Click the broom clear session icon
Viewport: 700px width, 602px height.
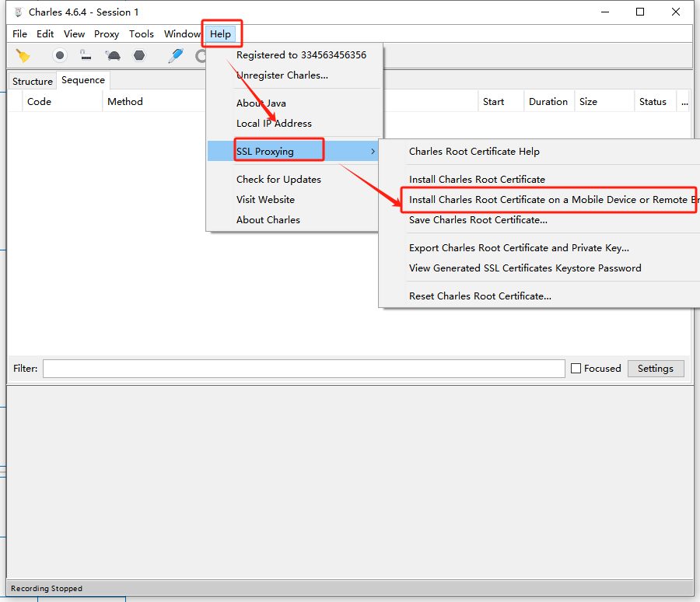[23, 56]
